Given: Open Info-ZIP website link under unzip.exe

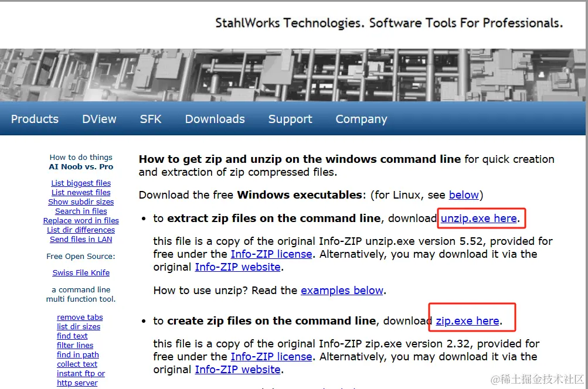Looking at the screenshot, I should [x=237, y=267].
